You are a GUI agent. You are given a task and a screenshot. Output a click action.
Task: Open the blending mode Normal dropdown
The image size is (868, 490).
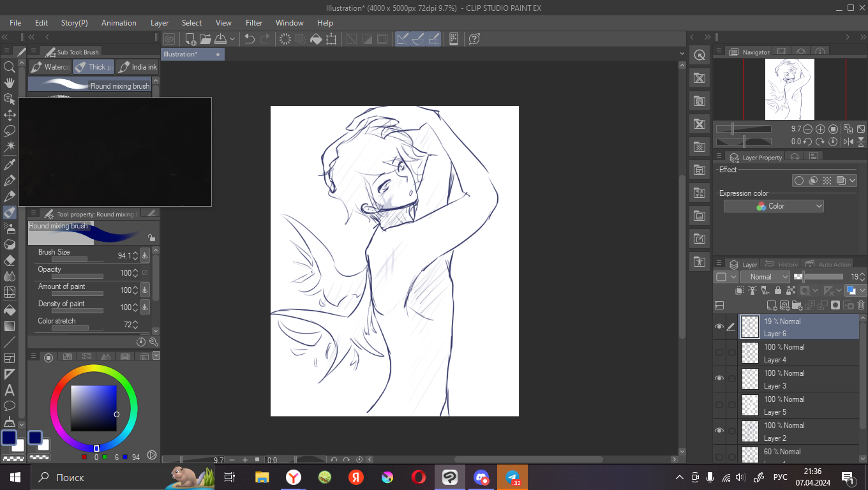(765, 277)
